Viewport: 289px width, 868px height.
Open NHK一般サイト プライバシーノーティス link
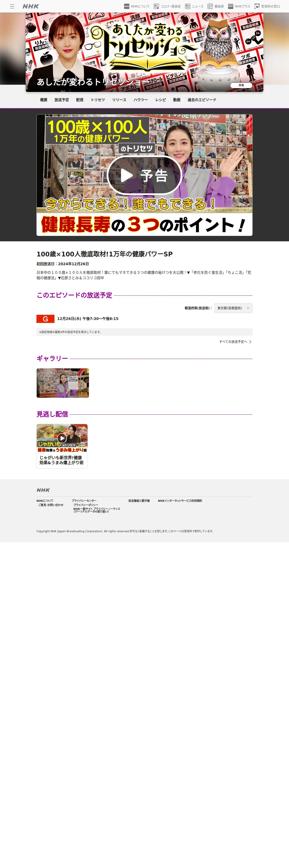click(x=97, y=510)
